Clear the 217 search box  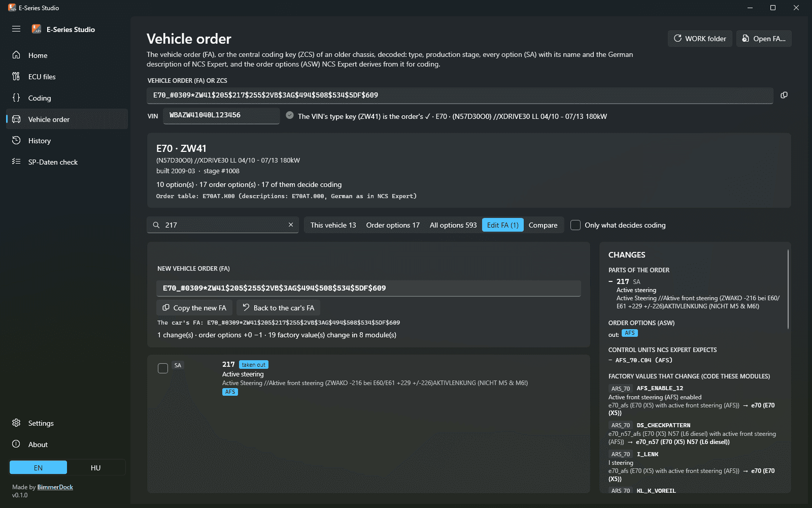(x=291, y=225)
